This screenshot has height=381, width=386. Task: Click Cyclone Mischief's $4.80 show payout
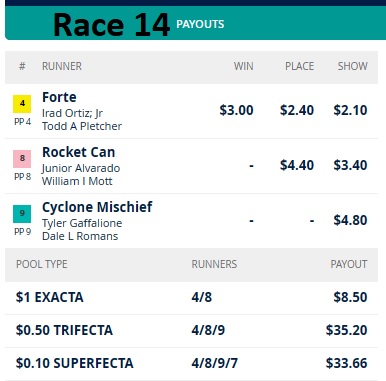click(350, 220)
